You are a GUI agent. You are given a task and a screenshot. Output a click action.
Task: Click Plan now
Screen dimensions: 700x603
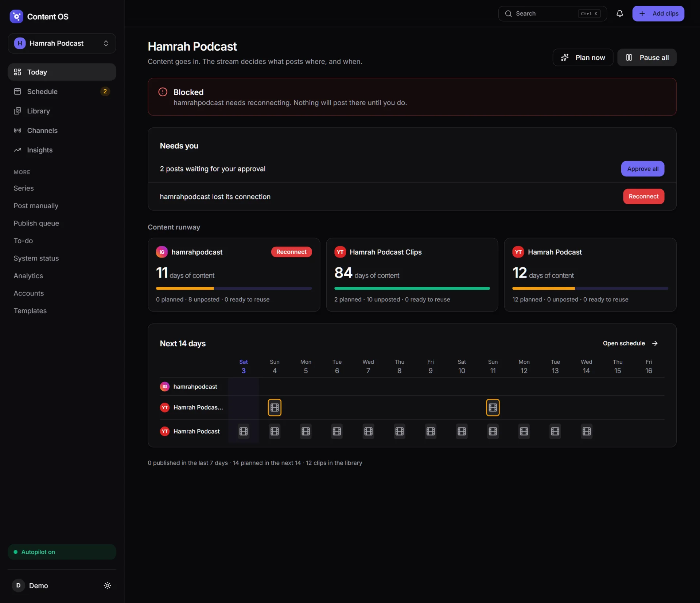click(583, 57)
